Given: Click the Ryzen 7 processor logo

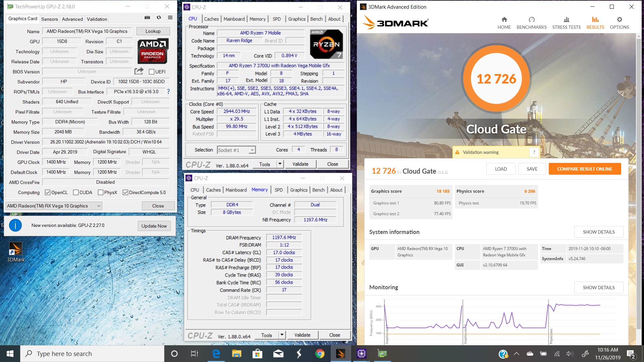Looking at the screenshot, I should (326, 44).
